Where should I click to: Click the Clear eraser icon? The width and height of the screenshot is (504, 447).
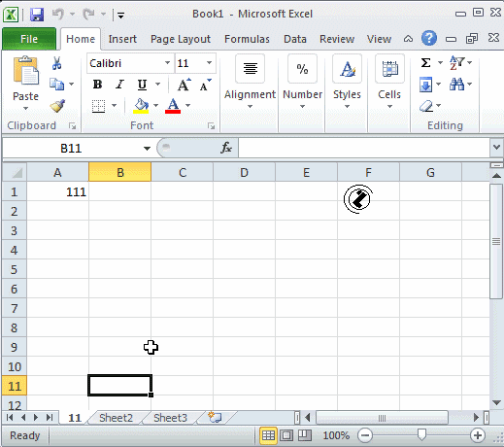[426, 106]
